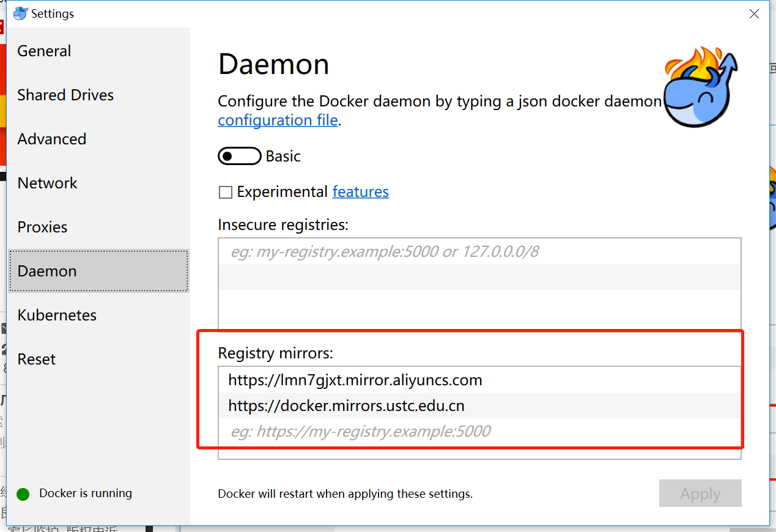The image size is (776, 532).
Task: Open the Proxies settings tab
Action: pyautogui.click(x=42, y=227)
